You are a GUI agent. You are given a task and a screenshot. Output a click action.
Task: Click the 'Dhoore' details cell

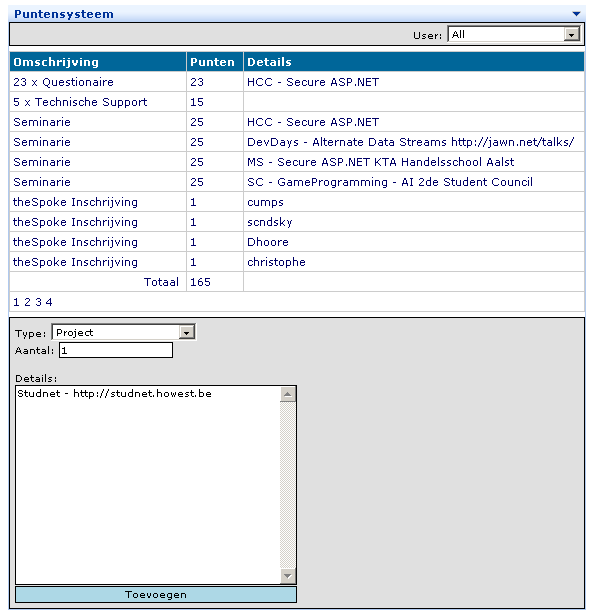point(414,242)
